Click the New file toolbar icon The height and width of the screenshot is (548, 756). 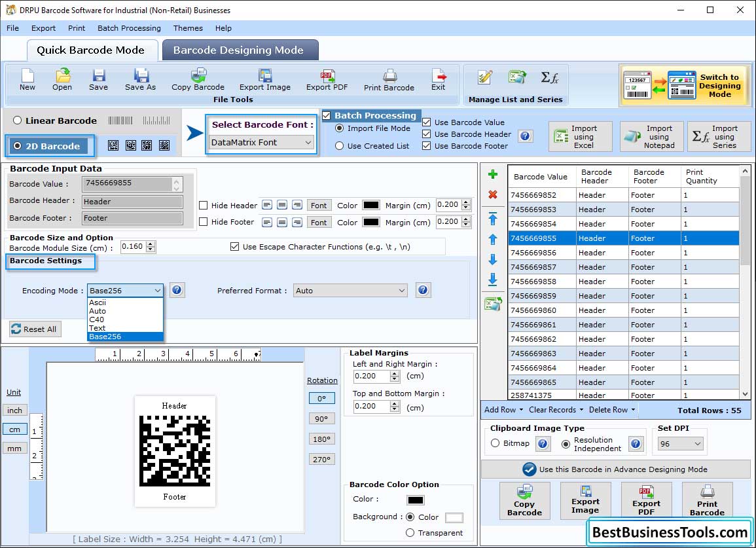click(27, 80)
